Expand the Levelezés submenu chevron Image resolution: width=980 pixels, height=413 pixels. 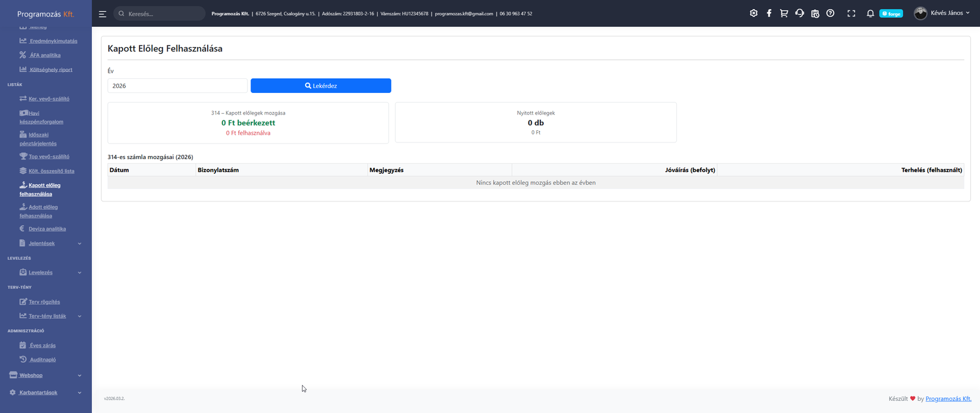(80, 273)
